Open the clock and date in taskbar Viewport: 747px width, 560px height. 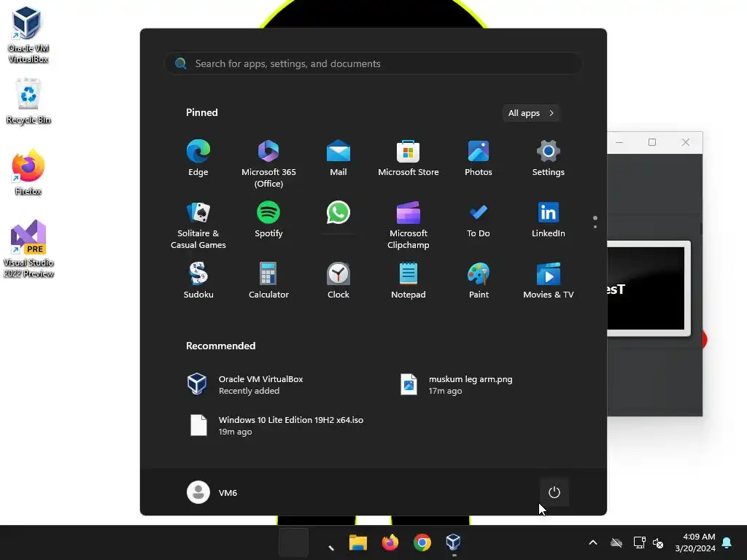695,542
